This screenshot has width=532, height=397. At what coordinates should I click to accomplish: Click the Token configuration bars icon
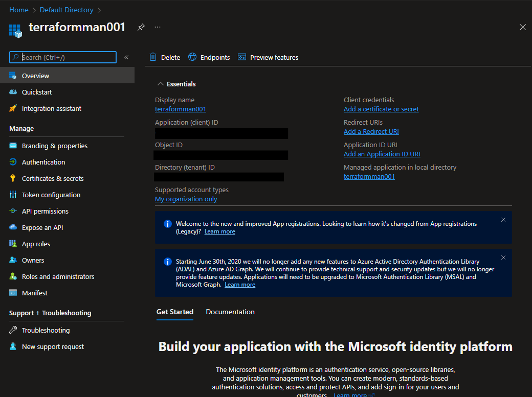[13, 195]
